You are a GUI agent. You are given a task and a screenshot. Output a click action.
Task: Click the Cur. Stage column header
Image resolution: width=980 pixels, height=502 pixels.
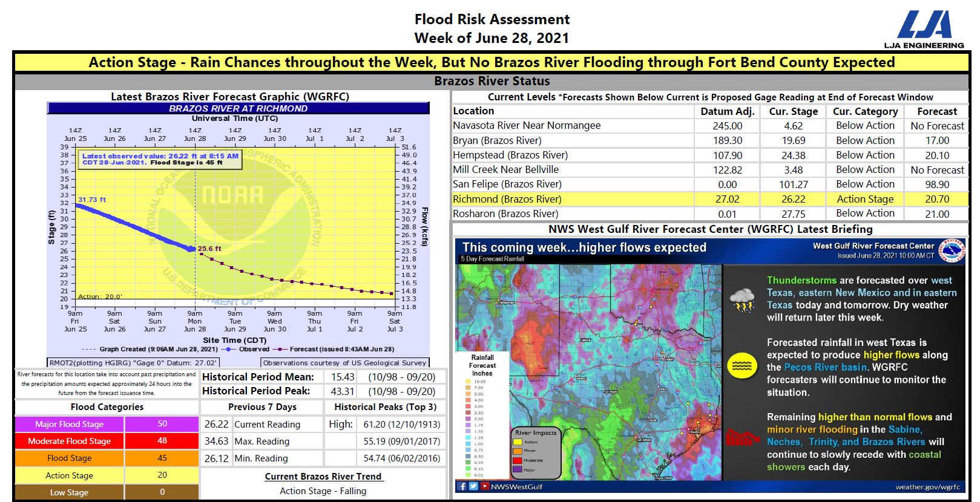click(793, 111)
